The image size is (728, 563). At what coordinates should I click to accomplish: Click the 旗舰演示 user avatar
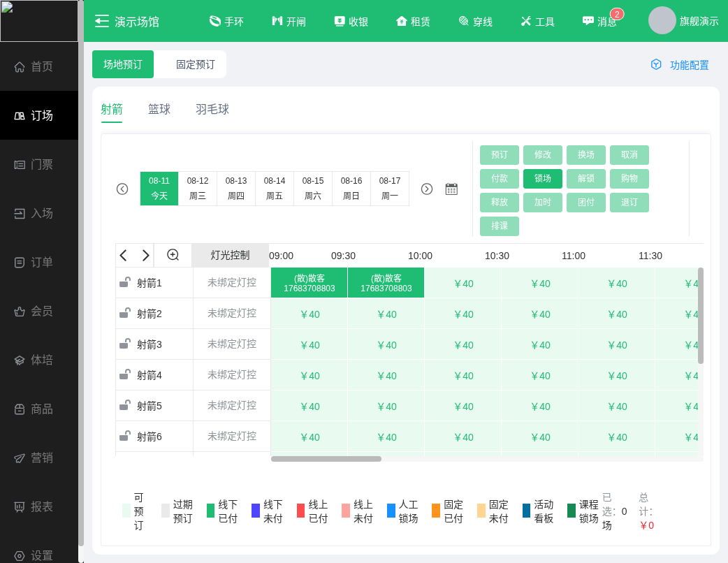[662, 20]
